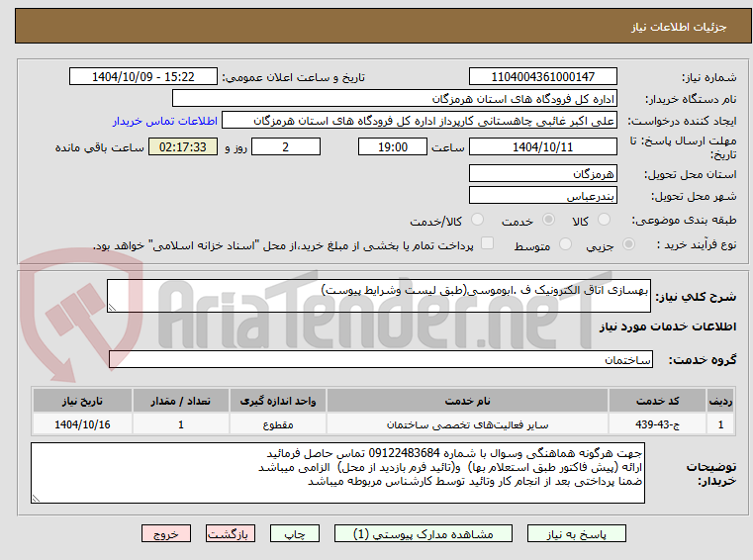
Task: Click the deadline time field 19:00
Action: click(393, 147)
